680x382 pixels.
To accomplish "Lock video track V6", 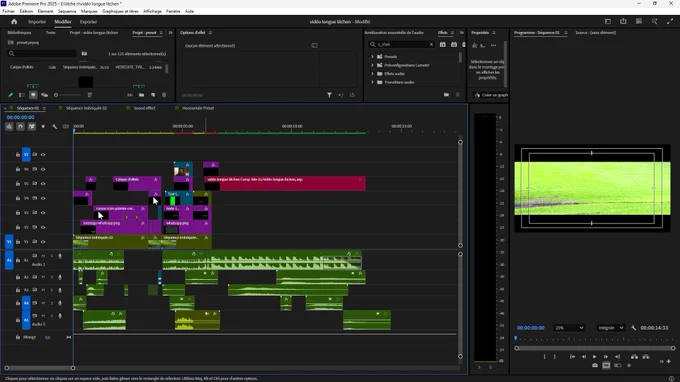I will [18, 169].
